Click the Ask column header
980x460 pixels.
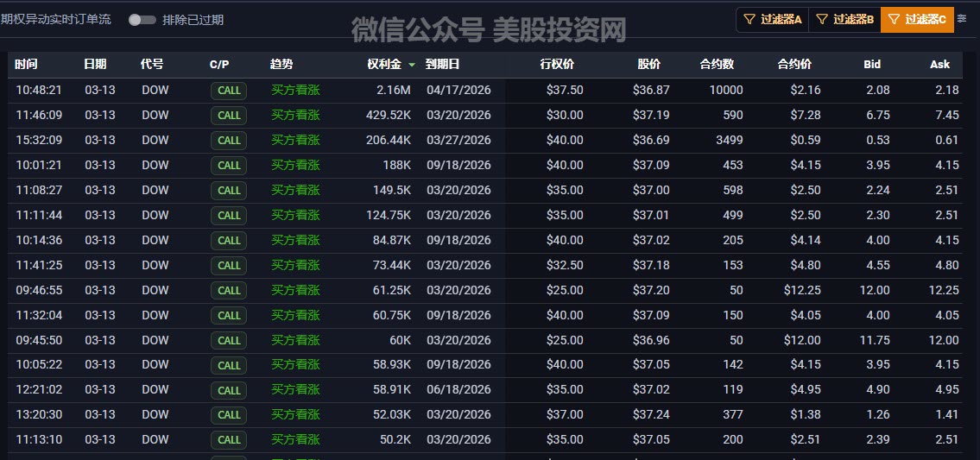pos(939,65)
